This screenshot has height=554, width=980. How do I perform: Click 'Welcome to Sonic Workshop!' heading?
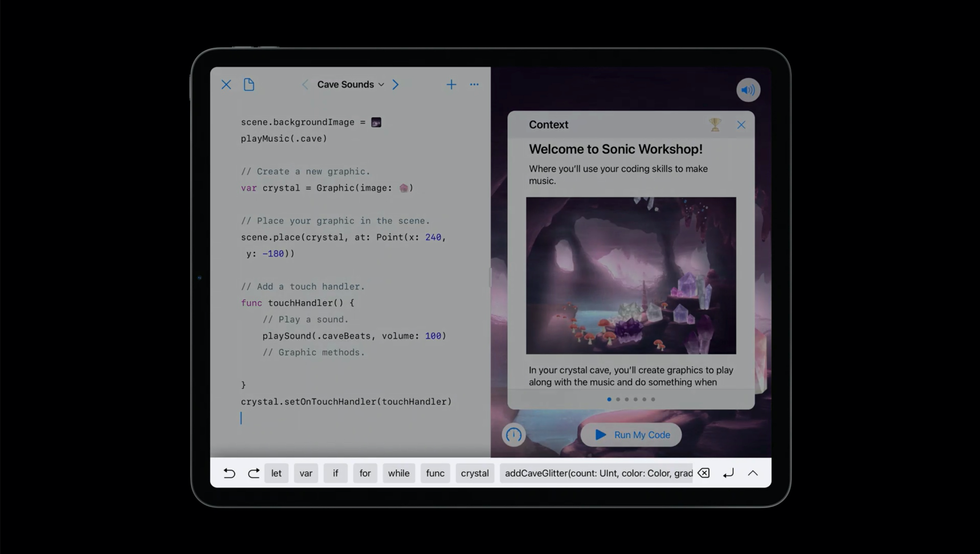pos(615,149)
